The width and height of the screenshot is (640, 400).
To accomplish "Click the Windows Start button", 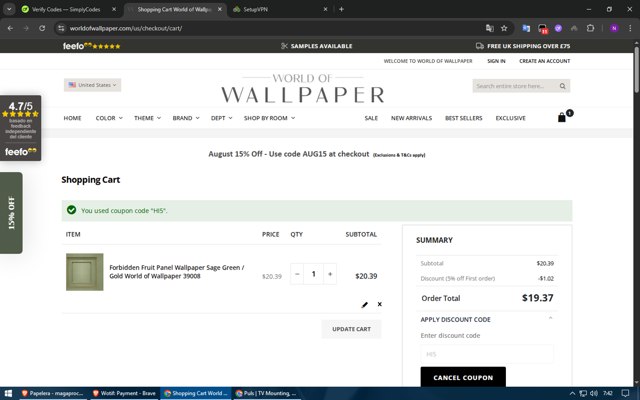I will (8, 393).
